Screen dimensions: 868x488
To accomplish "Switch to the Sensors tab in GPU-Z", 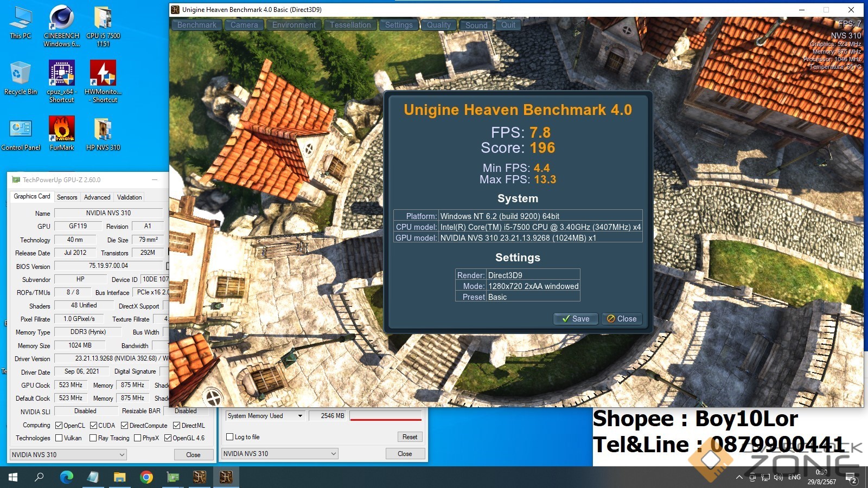I will click(67, 197).
